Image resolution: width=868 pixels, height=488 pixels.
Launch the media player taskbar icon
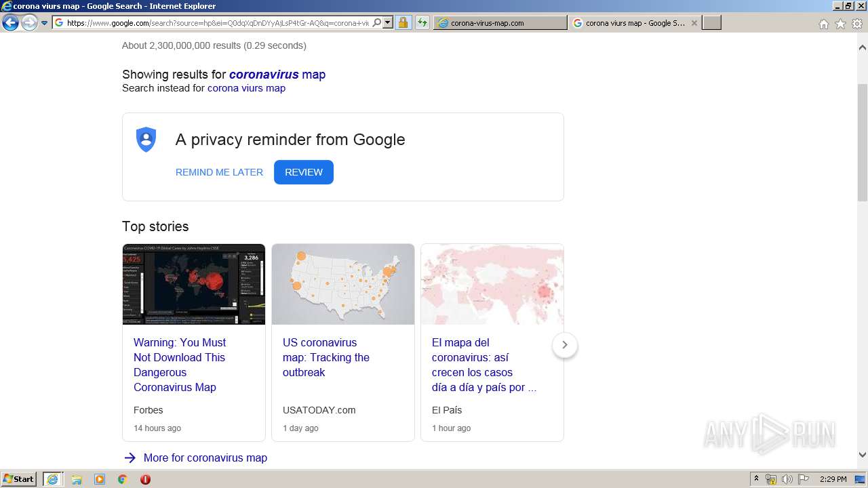click(100, 479)
